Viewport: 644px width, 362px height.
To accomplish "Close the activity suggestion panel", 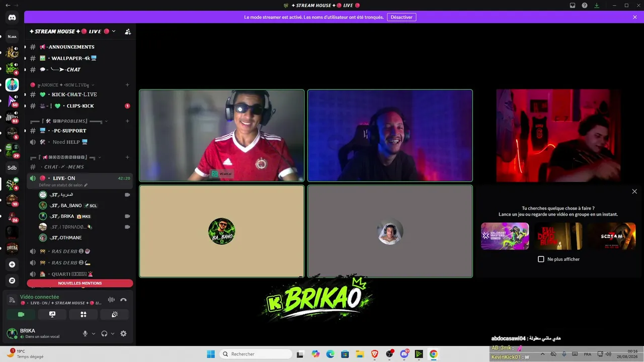I will [634, 192].
